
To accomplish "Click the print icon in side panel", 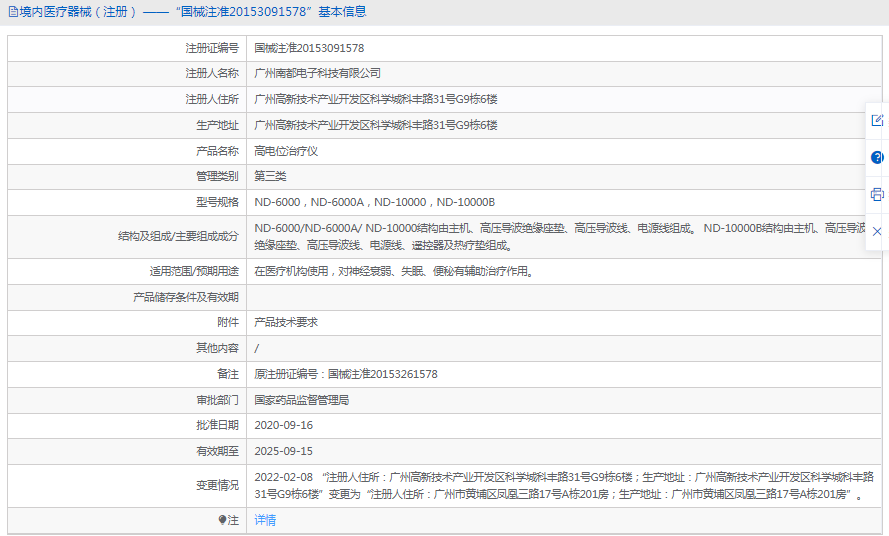I will pyautogui.click(x=877, y=195).
